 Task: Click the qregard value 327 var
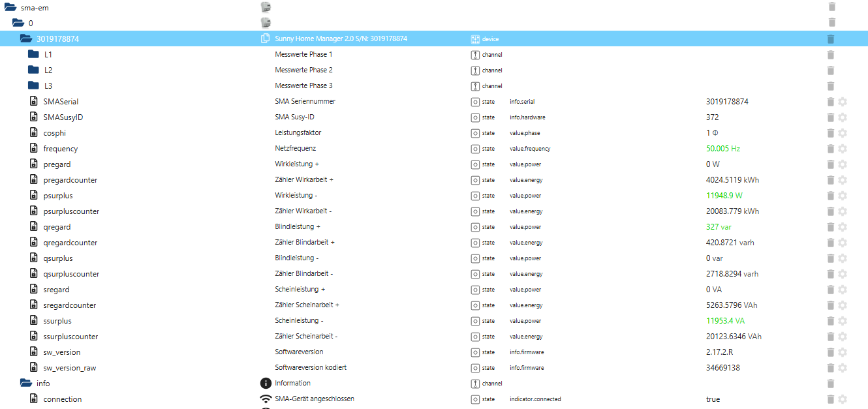point(719,227)
